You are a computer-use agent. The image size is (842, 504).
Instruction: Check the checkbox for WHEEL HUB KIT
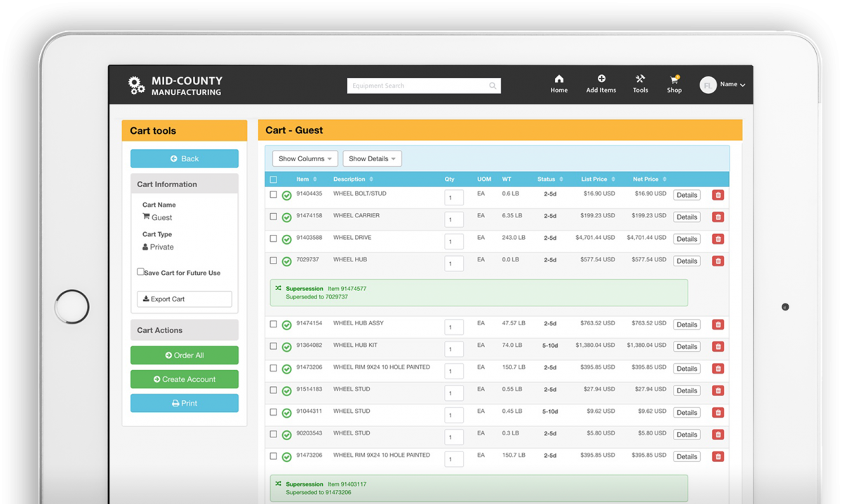pos(272,346)
